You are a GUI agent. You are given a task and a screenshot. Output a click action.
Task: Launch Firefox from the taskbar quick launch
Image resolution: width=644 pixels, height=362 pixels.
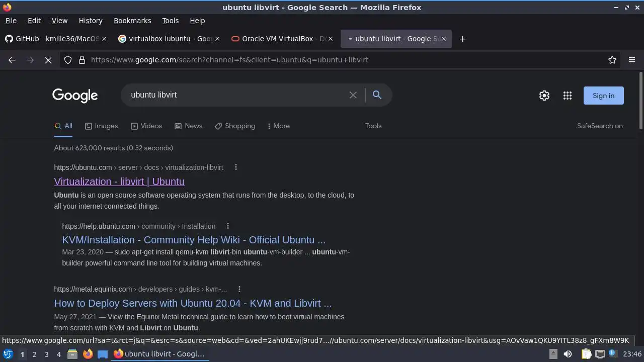(88, 354)
